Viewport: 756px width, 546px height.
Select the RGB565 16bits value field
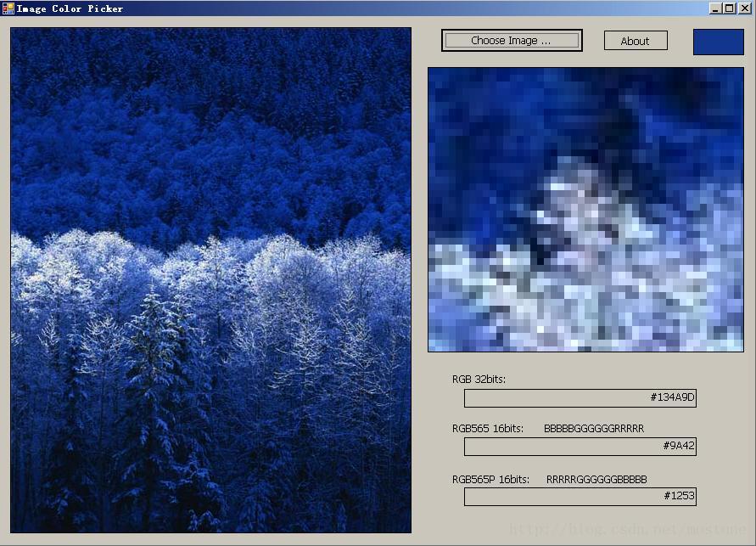580,446
